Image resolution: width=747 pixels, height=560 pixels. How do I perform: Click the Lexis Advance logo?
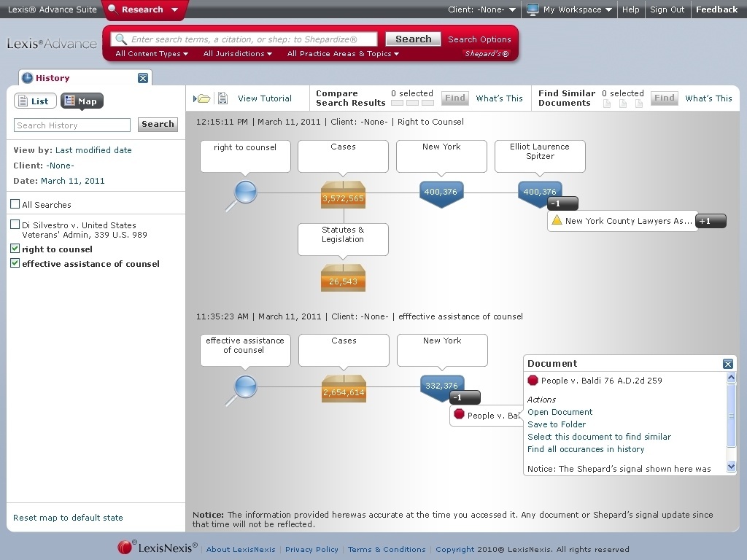(52, 44)
